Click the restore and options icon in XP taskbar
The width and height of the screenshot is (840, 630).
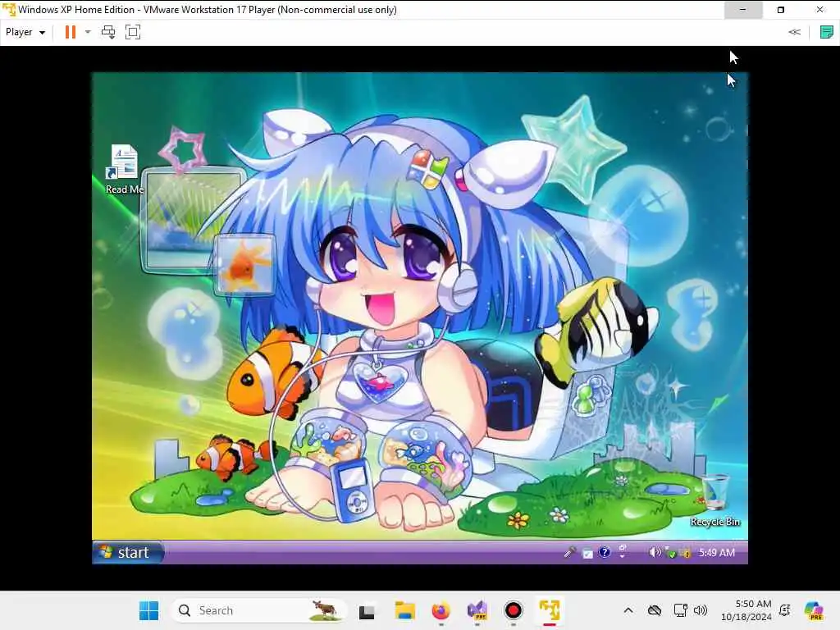point(623,552)
